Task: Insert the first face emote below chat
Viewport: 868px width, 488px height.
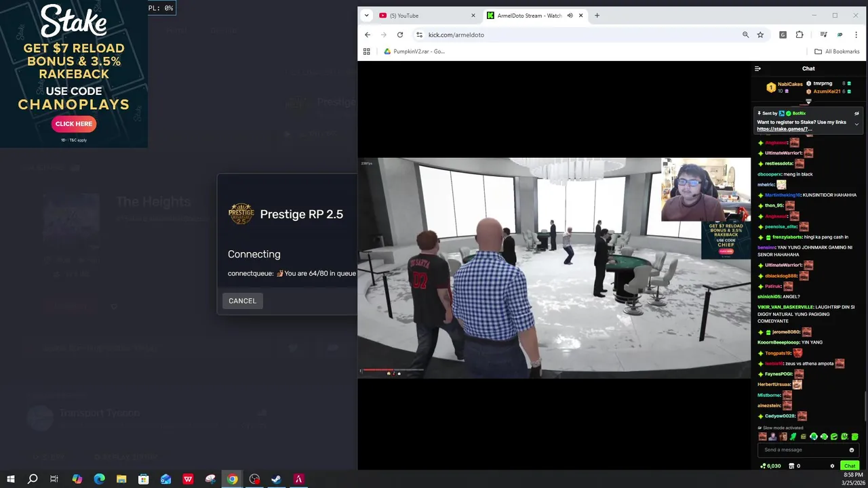Action: pyautogui.click(x=762, y=436)
